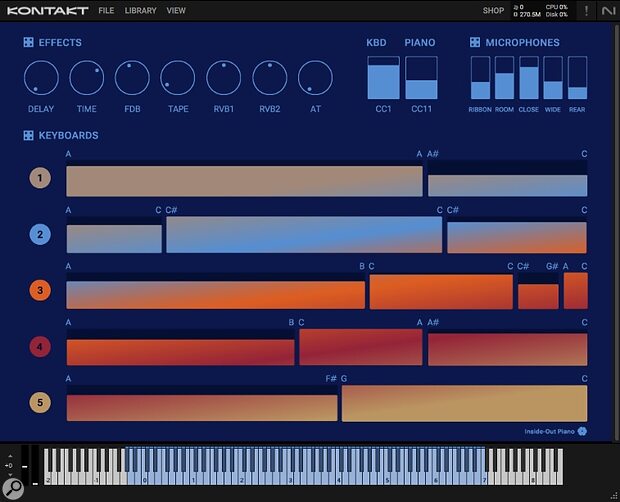The height and width of the screenshot is (502, 620).
Task: Click the mod wheel strip
Action: 35,465
